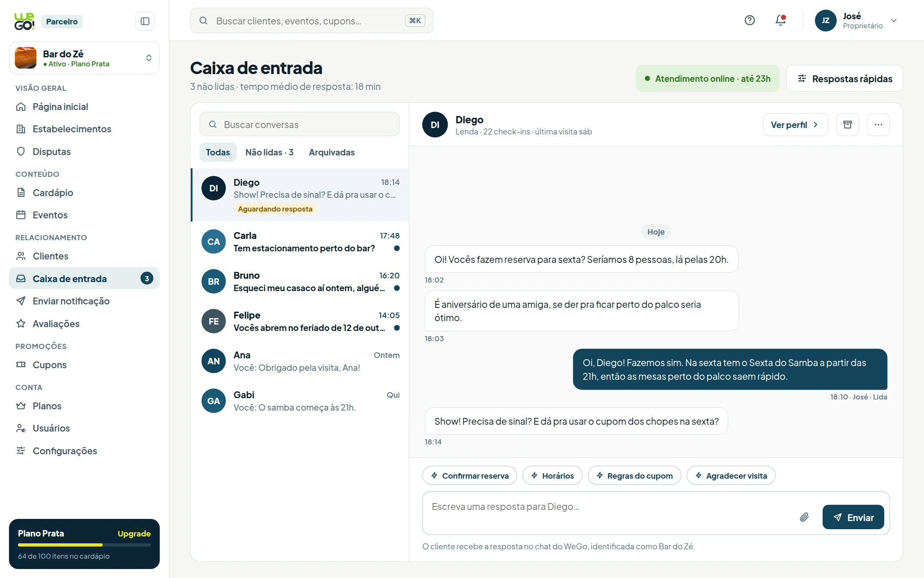Open the help question mark icon
The width and height of the screenshot is (924, 578).
coord(749,20)
